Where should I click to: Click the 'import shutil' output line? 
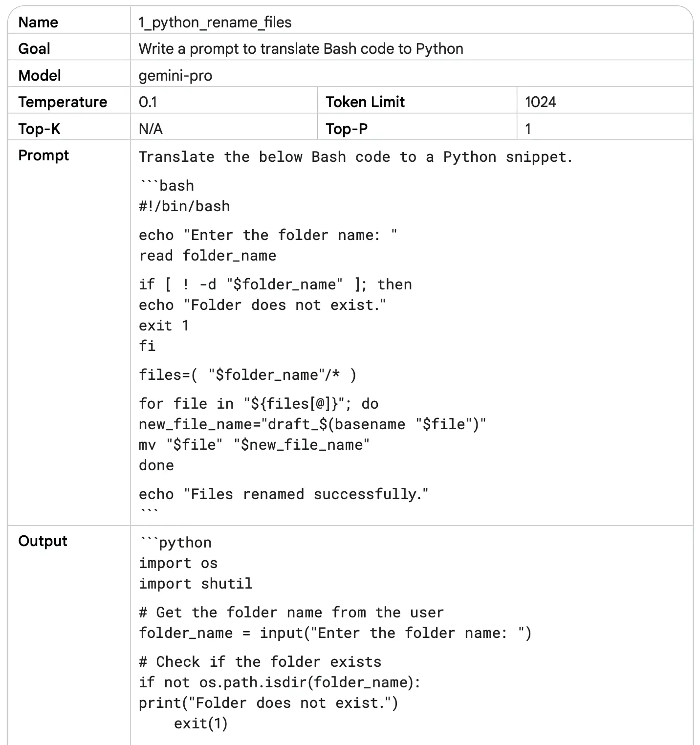[x=196, y=584]
